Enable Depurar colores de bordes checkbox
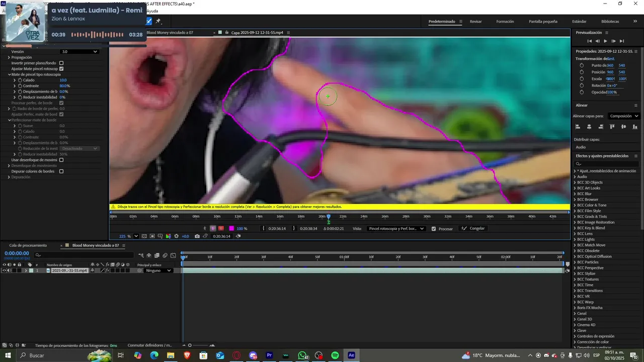644x362 pixels. click(61, 171)
